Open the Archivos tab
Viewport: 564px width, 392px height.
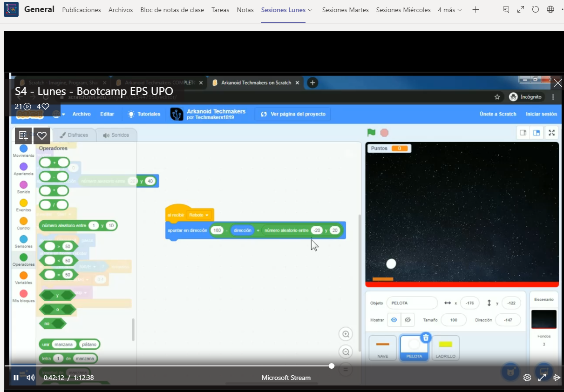(x=121, y=10)
